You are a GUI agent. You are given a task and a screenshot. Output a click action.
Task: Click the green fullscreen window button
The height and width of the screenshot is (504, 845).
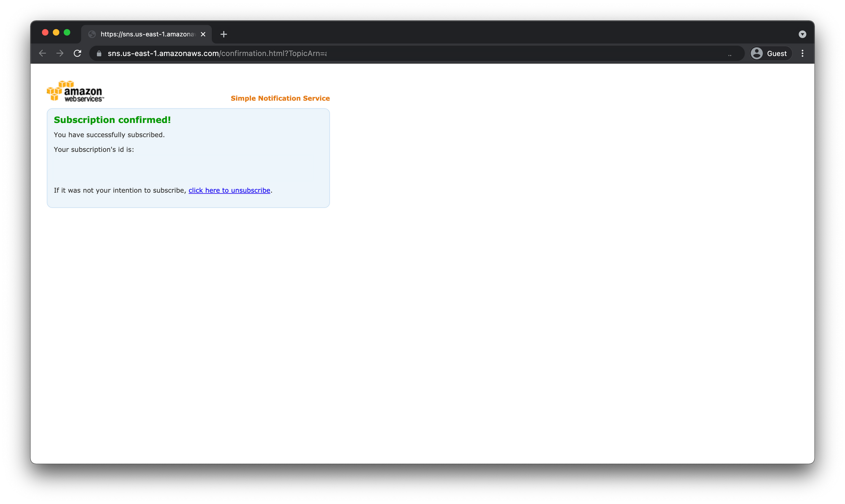[67, 33]
